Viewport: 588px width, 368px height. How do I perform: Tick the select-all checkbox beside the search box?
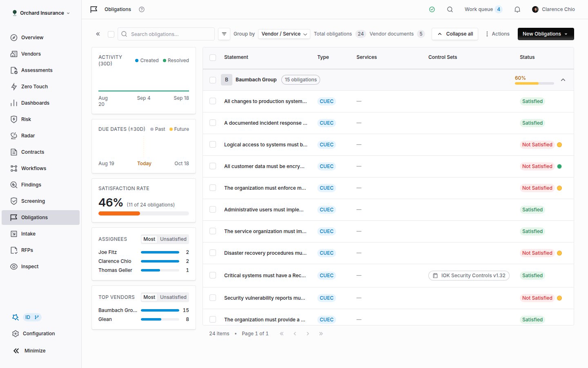click(111, 34)
